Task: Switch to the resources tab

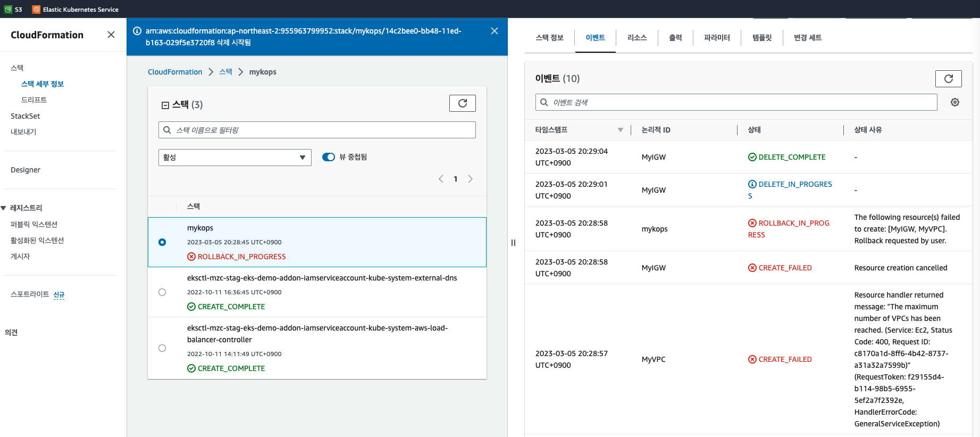Action: [x=637, y=38]
